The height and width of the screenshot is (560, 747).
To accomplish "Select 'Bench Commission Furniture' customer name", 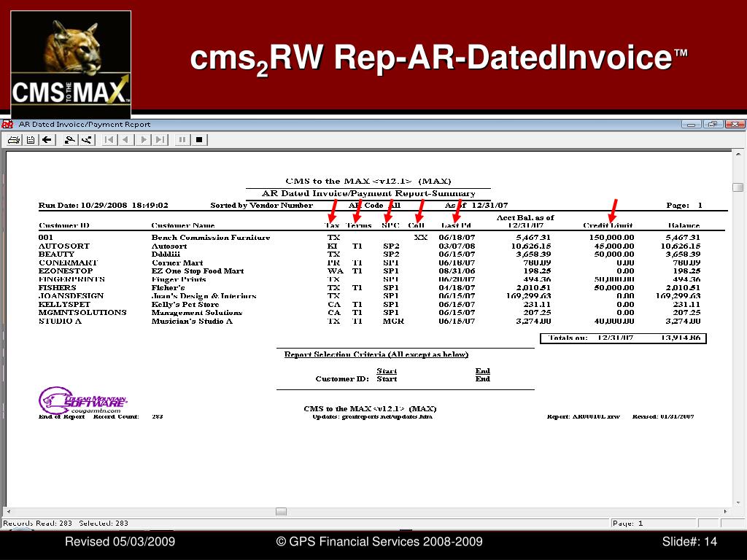I will click(211, 237).
